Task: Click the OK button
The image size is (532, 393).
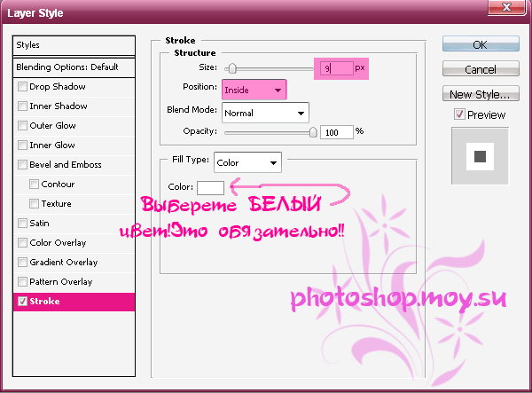Action: (481, 44)
